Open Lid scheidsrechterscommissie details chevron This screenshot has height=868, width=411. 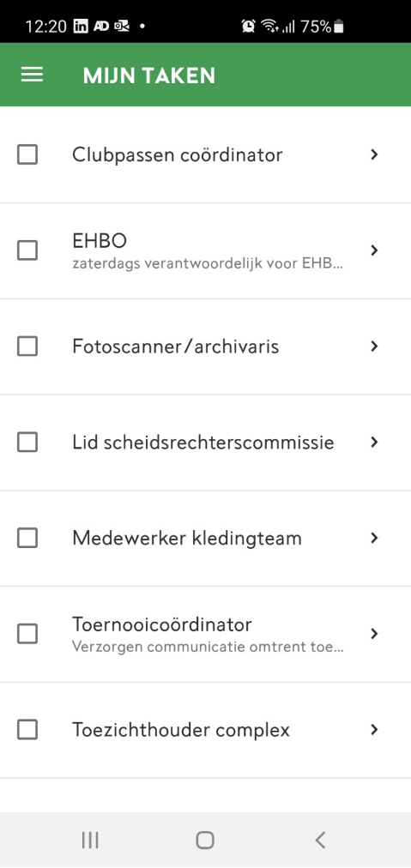coord(374,443)
